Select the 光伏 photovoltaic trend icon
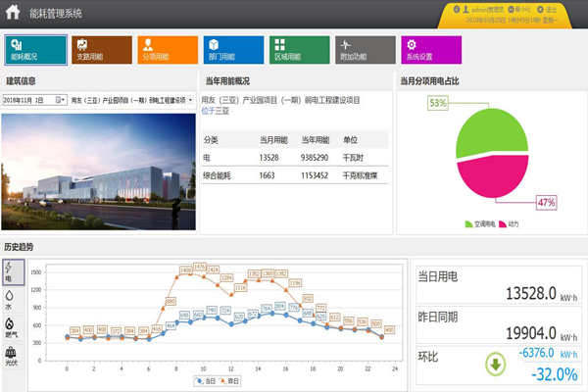Image resolution: width=588 pixels, height=392 pixels. coord(10,355)
